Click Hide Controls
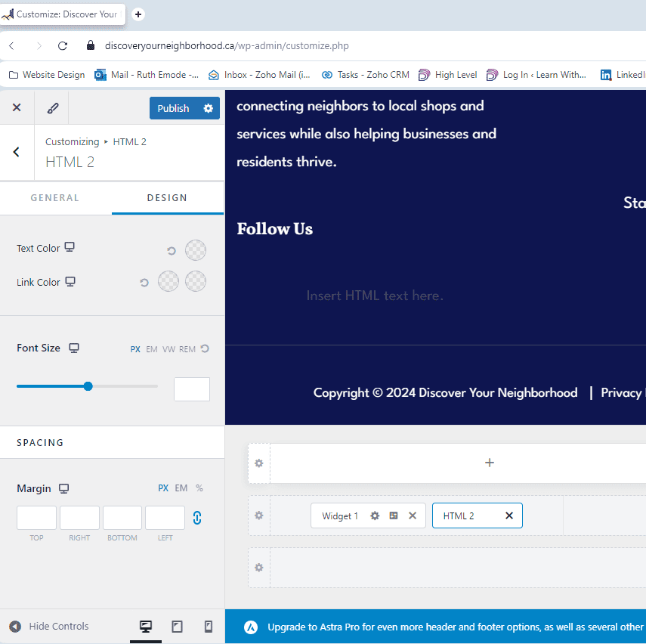Viewport: 646px width, 644px height. tap(49, 627)
